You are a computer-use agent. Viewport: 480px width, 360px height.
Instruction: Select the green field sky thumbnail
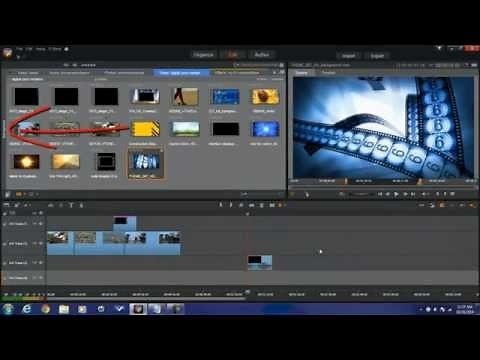[185, 129]
